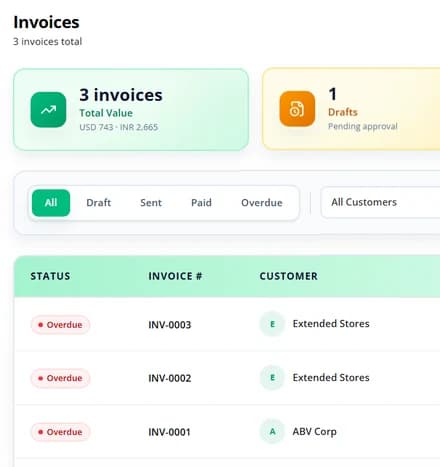
Task: Click Extended Stores in the INV-0002 row
Action: point(331,378)
